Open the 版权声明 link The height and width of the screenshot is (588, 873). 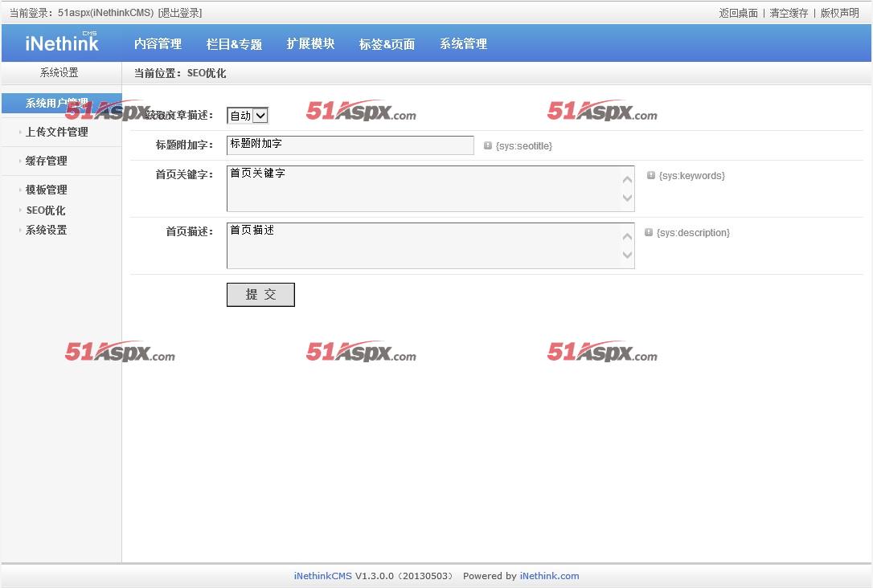click(x=839, y=13)
